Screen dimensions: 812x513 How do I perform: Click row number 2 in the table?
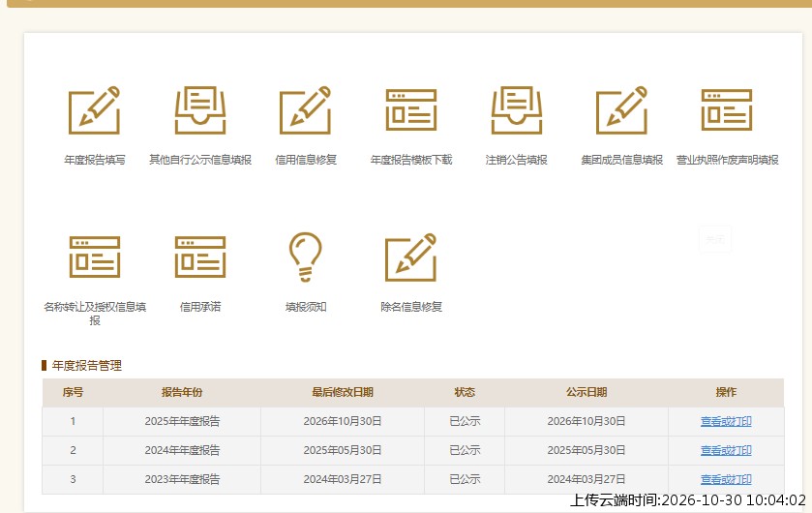click(73, 450)
